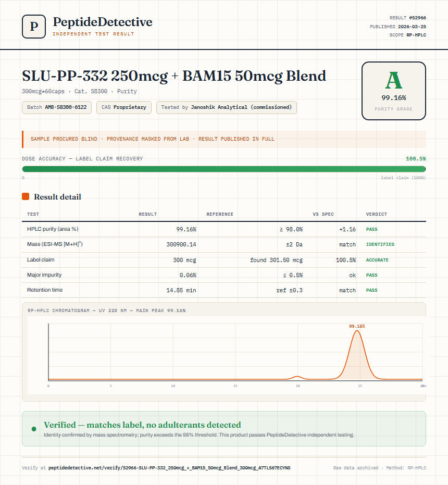The height and width of the screenshot is (485, 448).
Task: Click the small impurity peak near 20 min
Action: pos(297,377)
